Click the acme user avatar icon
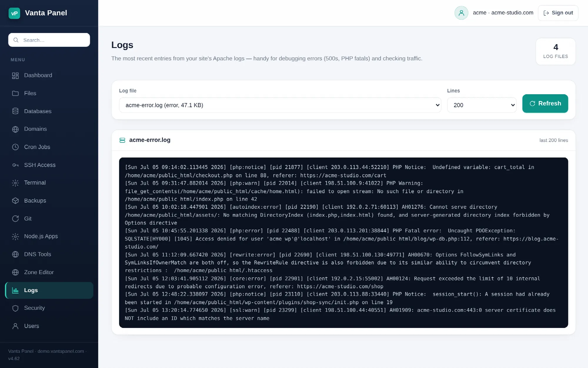Screen dimensions: 588x368 tap(461, 13)
